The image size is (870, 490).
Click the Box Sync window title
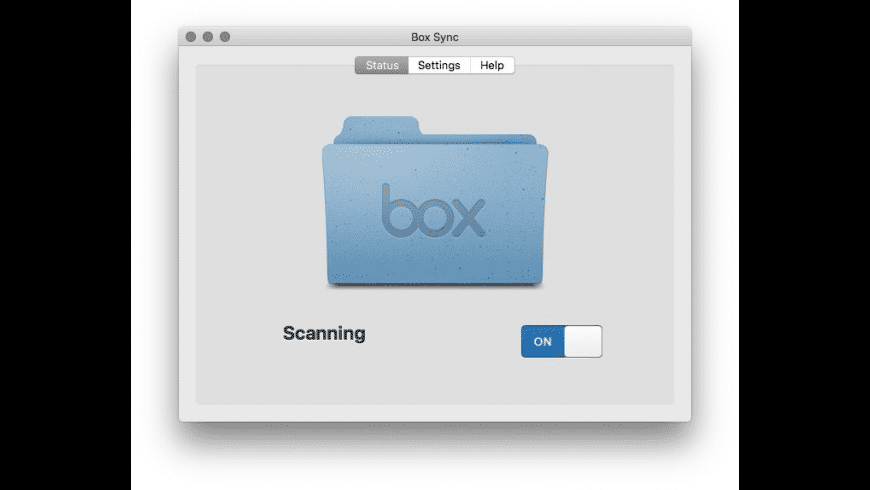click(434, 37)
